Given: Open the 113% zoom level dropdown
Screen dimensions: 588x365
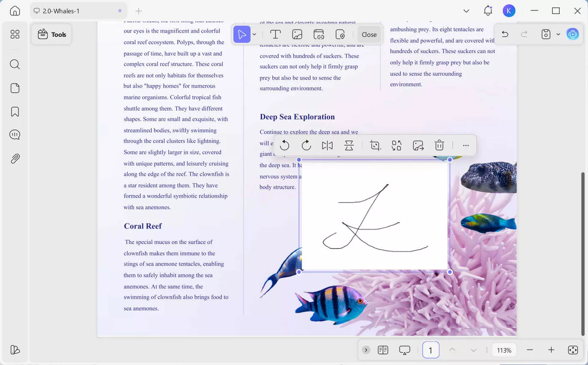Looking at the screenshot, I should pos(504,350).
